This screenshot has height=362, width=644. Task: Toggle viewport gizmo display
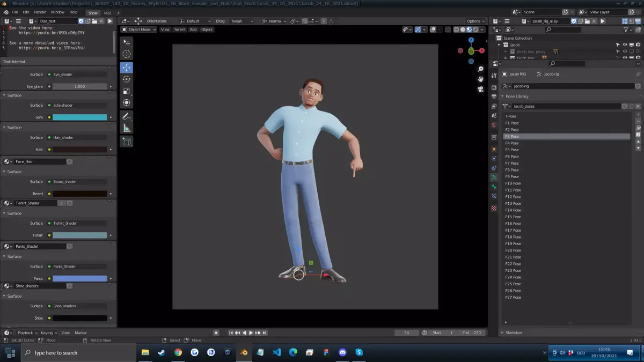tap(418, 29)
